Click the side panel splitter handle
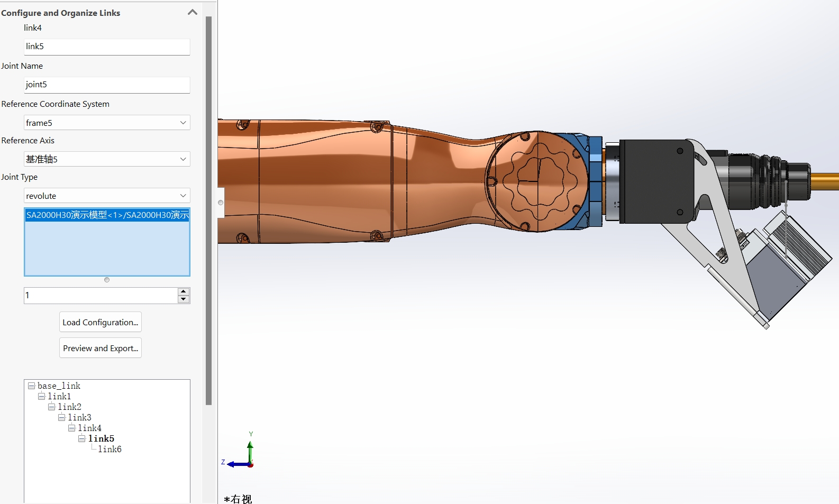This screenshot has height=504, width=839. [x=221, y=203]
